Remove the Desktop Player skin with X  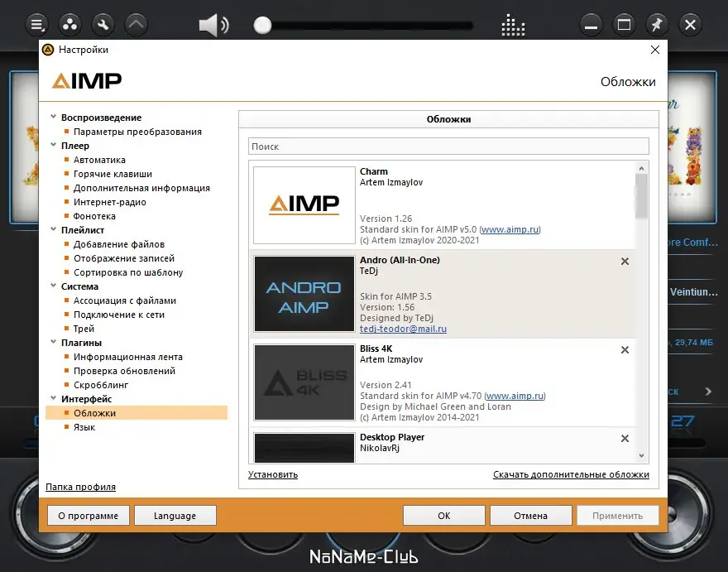coord(625,438)
